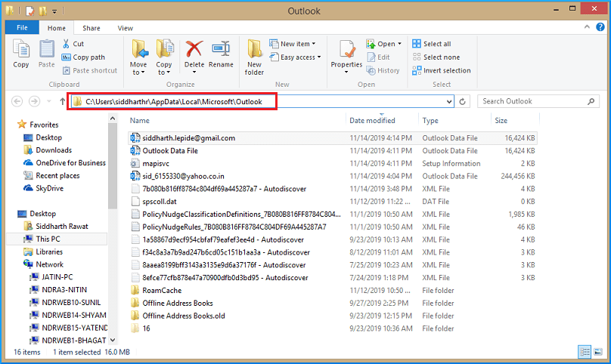This screenshot has height=364, width=611.
Task: Open the JATIN-PC network computer
Action: [51, 277]
